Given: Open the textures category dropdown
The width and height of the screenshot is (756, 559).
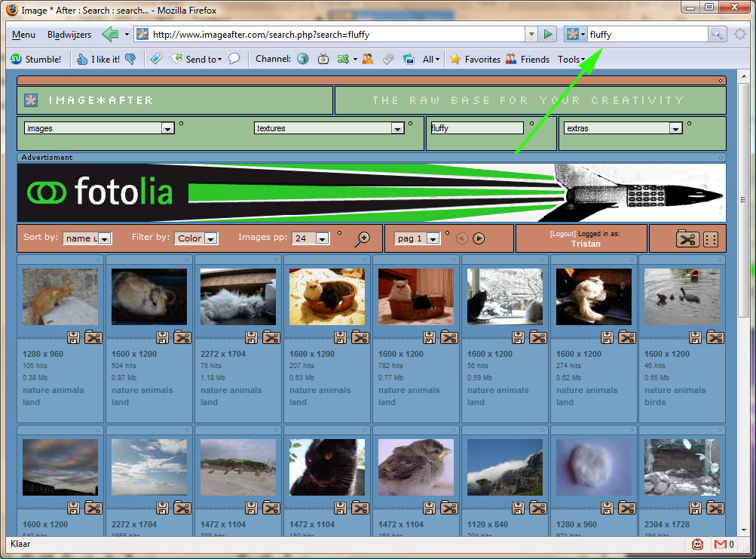Looking at the screenshot, I should pyautogui.click(x=329, y=128).
